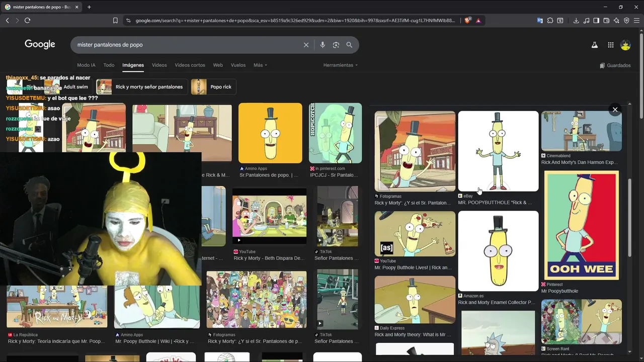Select the Imágenes tab

pyautogui.click(x=133, y=65)
